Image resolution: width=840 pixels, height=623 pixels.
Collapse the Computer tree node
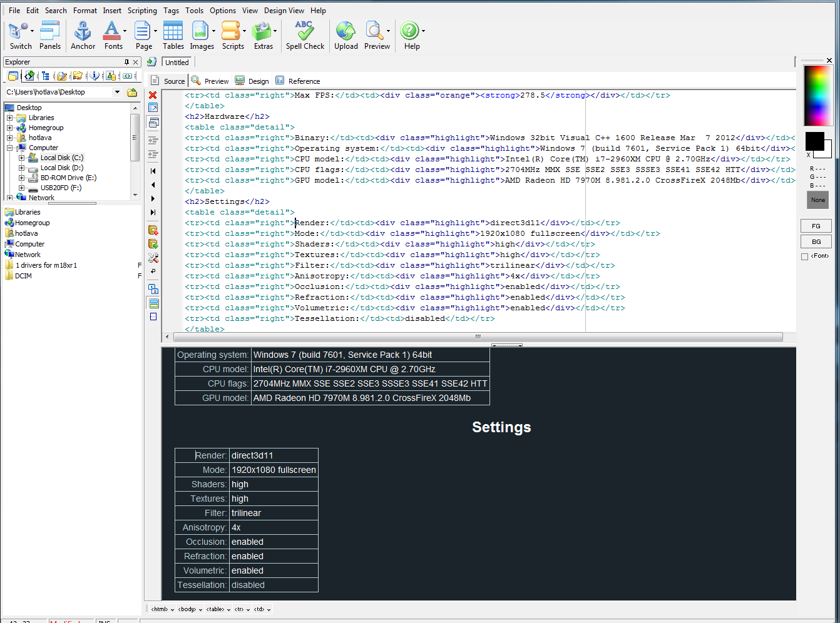point(9,148)
